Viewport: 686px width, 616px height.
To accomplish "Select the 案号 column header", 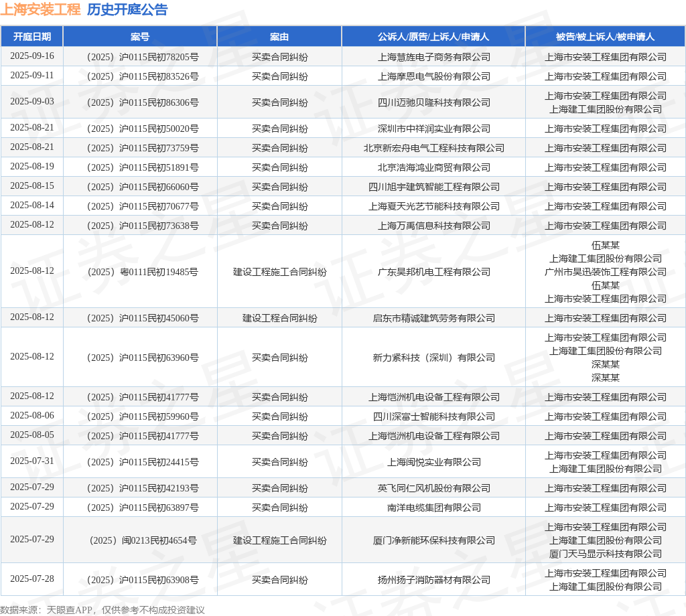I will click(x=140, y=37).
